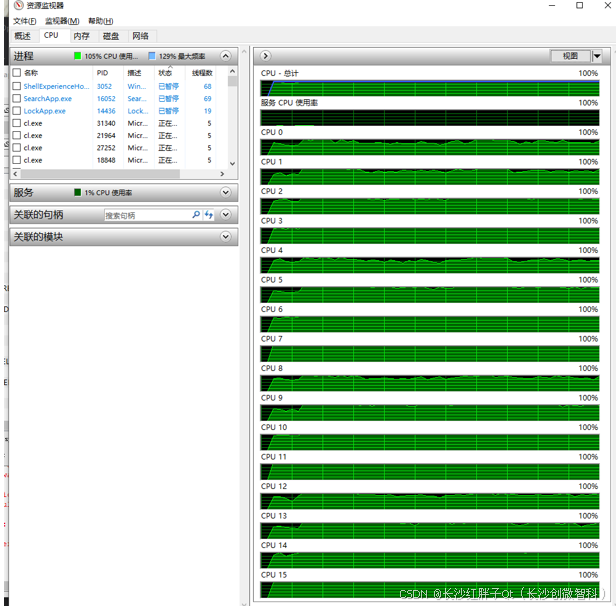This screenshot has width=616, height=606.
Task: Switch to the 磁盘 tab
Action: click(110, 36)
